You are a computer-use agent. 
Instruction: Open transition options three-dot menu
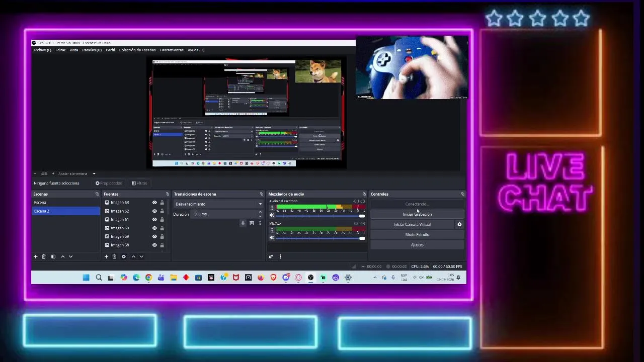[260, 223]
